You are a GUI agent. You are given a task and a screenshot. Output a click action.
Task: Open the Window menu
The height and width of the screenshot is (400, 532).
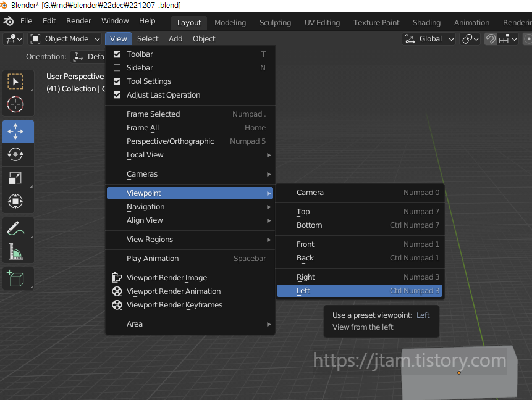[x=115, y=21]
